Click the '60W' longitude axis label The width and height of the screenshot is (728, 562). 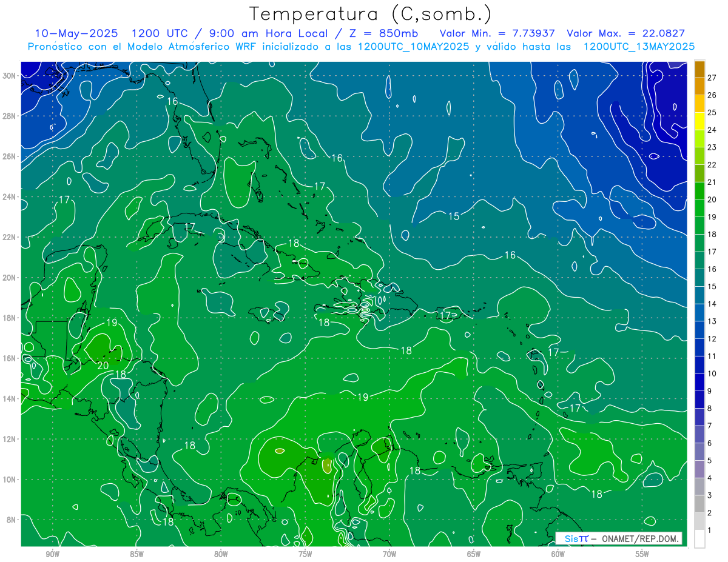pyautogui.click(x=558, y=554)
